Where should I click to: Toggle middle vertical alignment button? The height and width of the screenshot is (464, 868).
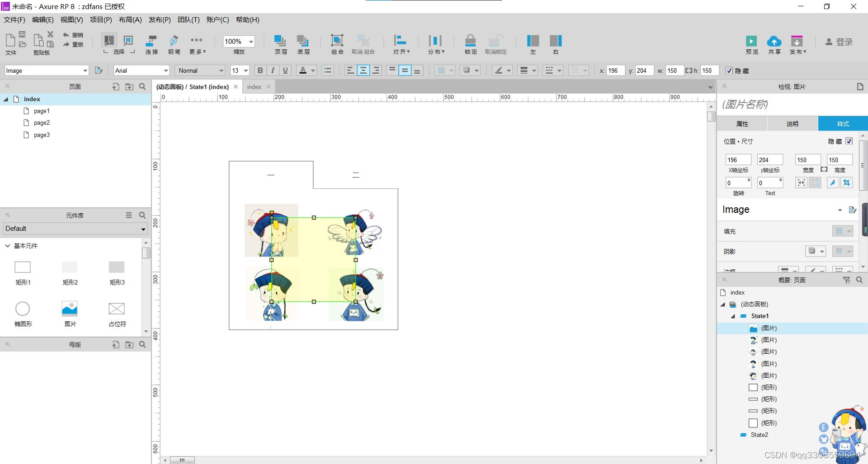405,70
